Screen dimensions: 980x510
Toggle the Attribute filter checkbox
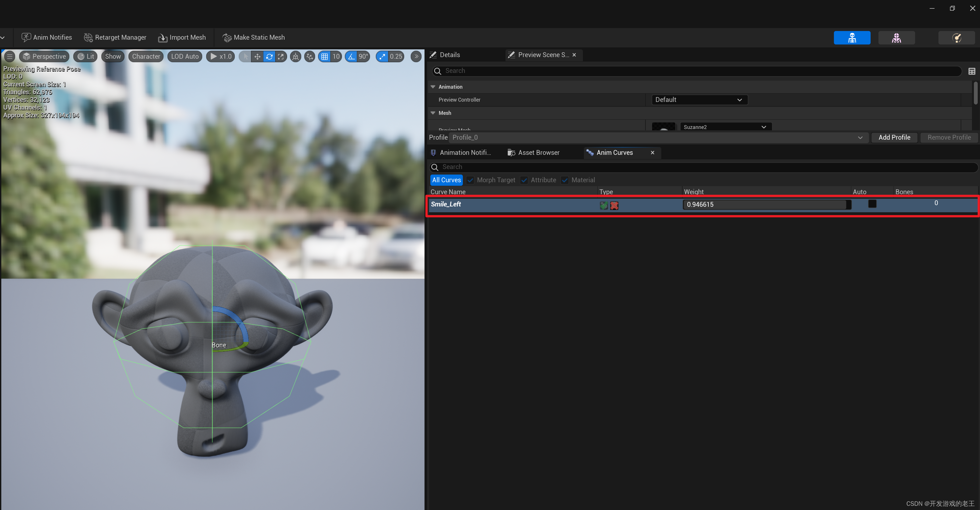click(x=524, y=180)
